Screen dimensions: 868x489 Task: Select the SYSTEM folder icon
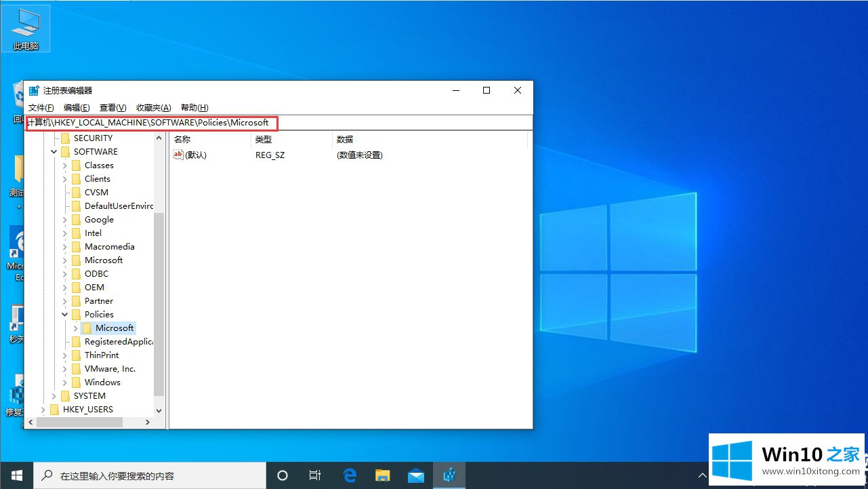point(65,395)
